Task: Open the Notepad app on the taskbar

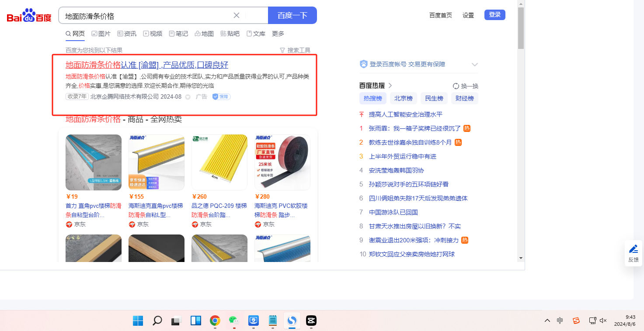Action: (x=273, y=321)
